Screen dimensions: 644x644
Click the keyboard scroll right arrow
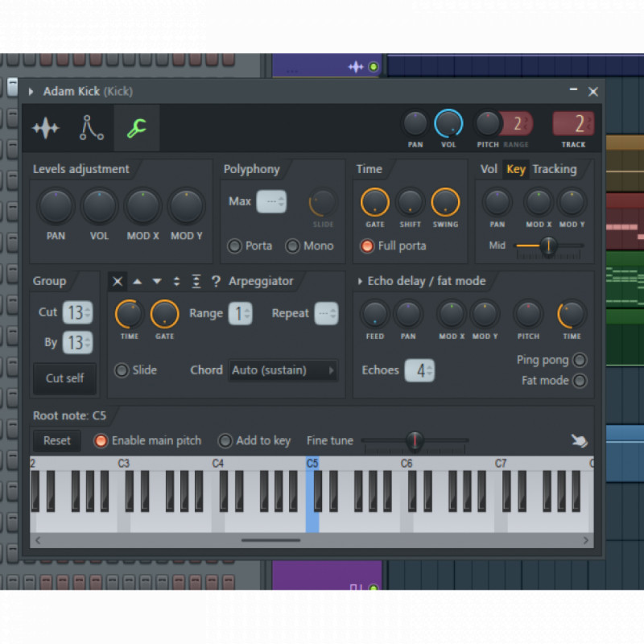[586, 540]
